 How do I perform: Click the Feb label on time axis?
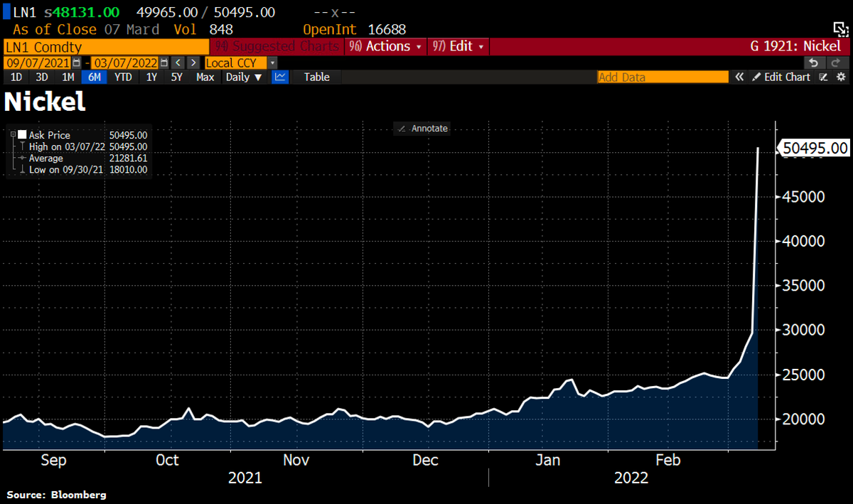[x=668, y=460]
